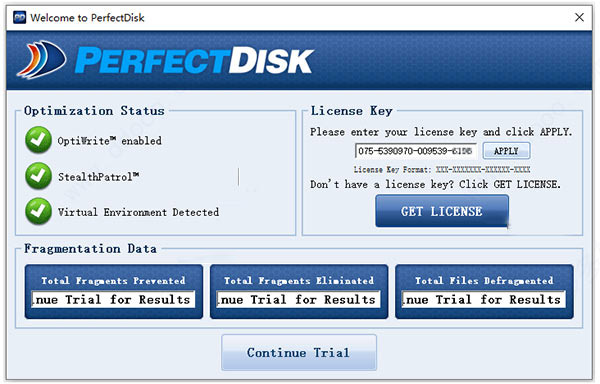
Task: Click the License Key Format hint text
Action: [x=442, y=169]
